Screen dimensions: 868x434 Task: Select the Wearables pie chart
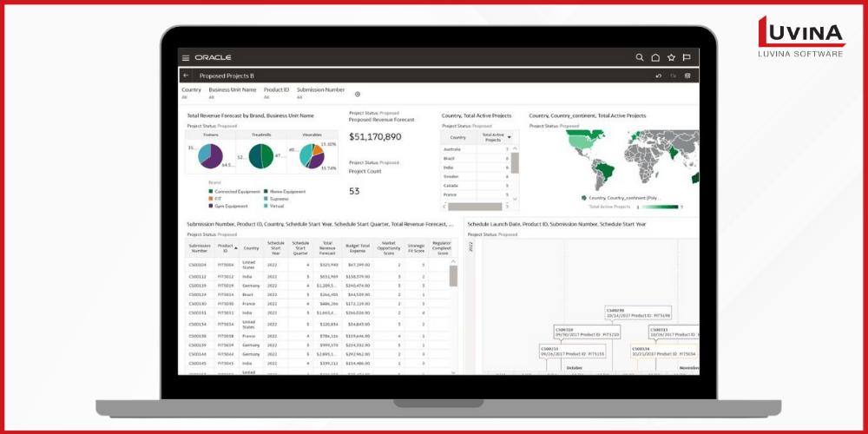tap(312, 156)
